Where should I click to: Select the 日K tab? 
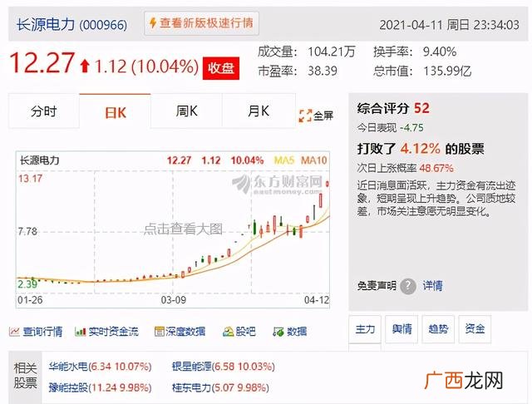click(x=115, y=111)
